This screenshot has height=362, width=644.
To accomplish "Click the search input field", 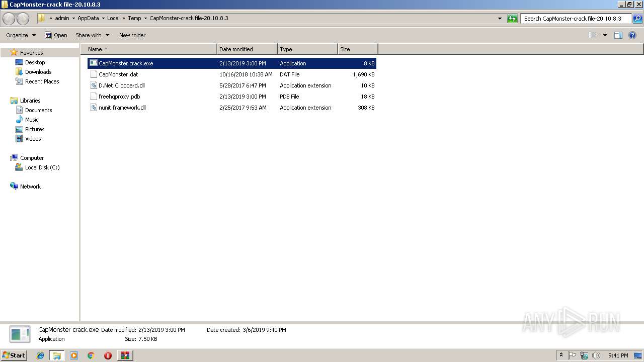I will [576, 19].
